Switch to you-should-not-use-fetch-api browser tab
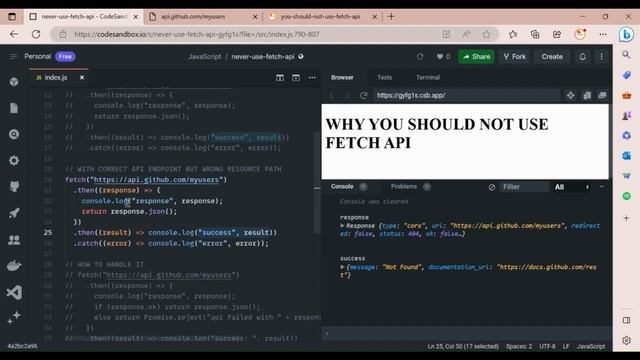 click(x=322, y=16)
